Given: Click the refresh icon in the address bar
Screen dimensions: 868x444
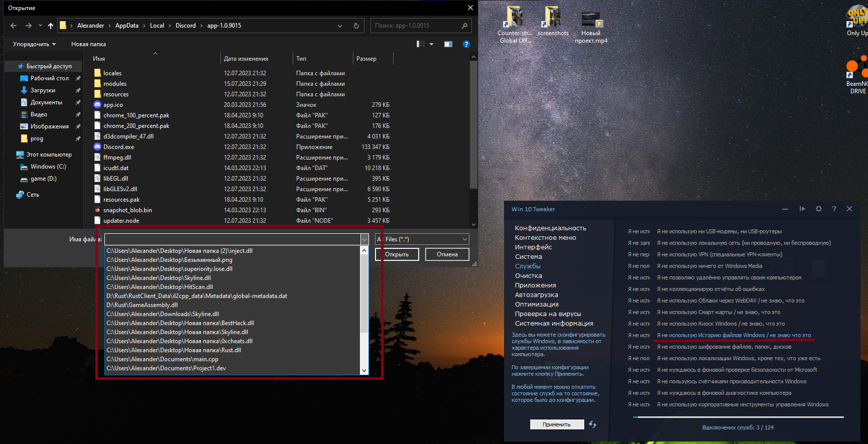Looking at the screenshot, I should click(x=356, y=26).
